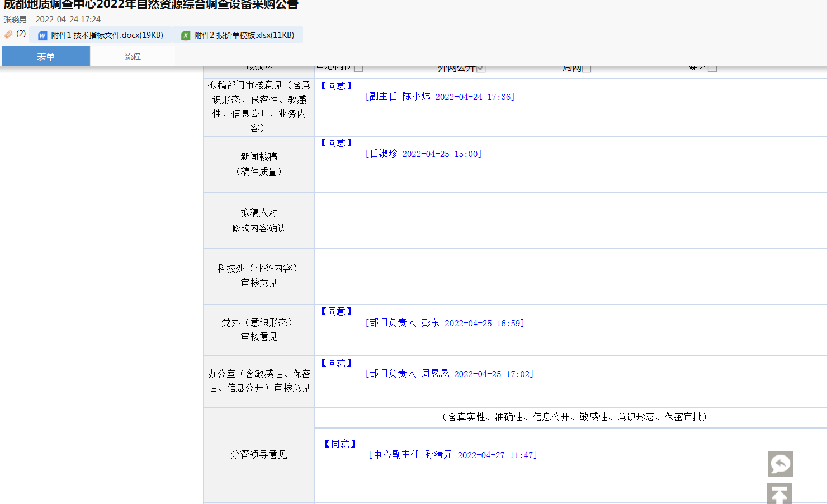Switch to the 表单 tab
827x504 pixels.
click(x=46, y=56)
